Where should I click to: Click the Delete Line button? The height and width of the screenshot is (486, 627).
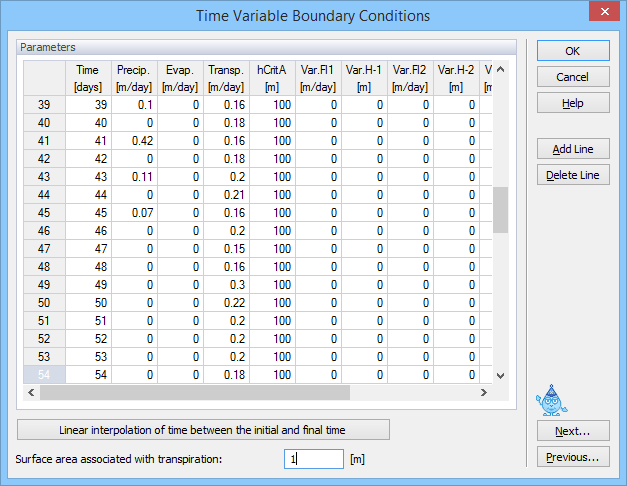[x=573, y=175]
